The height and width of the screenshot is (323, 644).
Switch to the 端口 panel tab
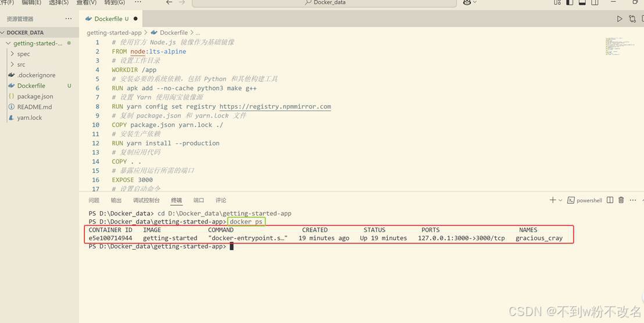click(199, 200)
